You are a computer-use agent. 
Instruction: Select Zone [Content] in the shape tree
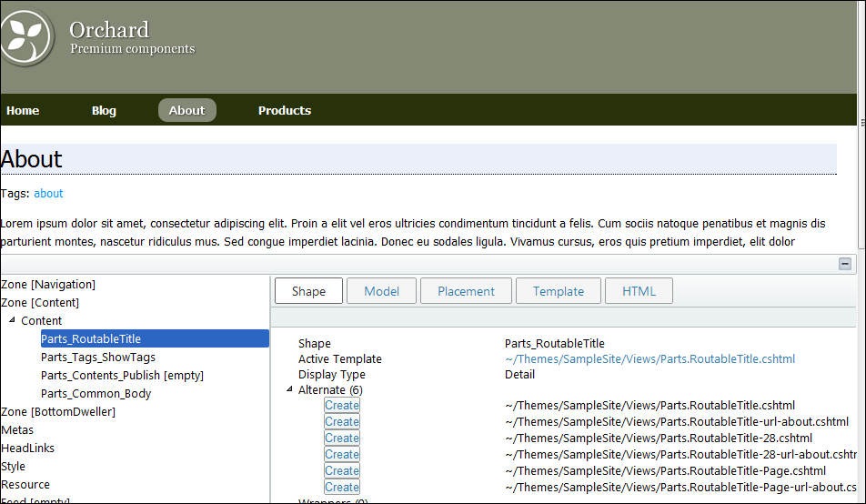40,303
